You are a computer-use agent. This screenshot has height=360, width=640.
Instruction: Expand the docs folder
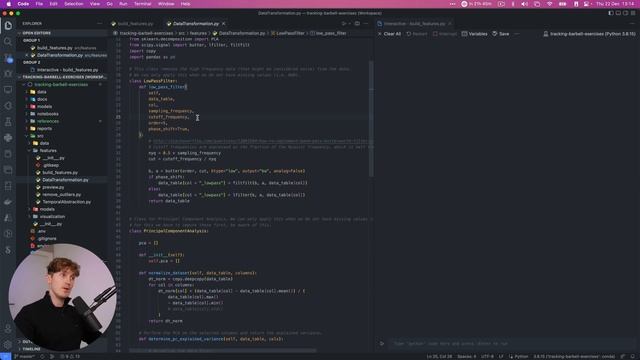pos(42,99)
